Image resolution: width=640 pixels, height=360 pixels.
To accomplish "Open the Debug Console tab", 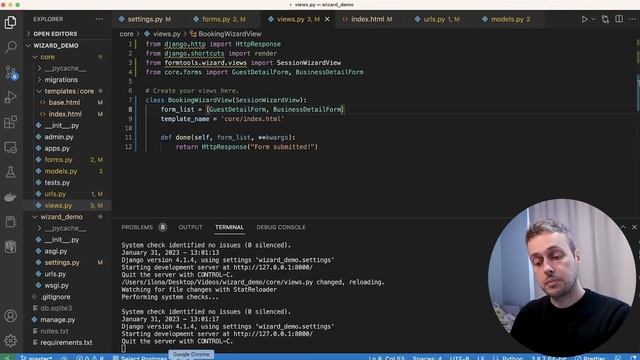I will coord(281,227).
